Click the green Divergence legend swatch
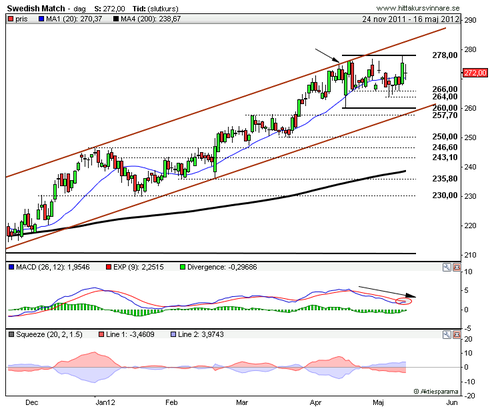This screenshot has height=411, width=490. [182, 267]
